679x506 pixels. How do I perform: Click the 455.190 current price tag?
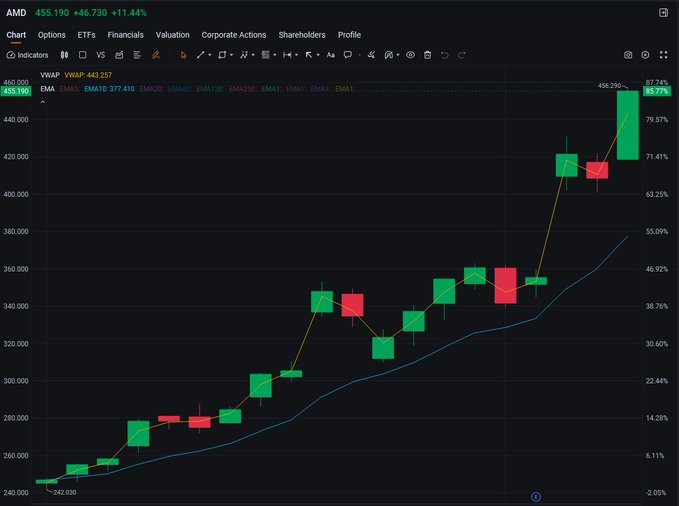(16, 91)
